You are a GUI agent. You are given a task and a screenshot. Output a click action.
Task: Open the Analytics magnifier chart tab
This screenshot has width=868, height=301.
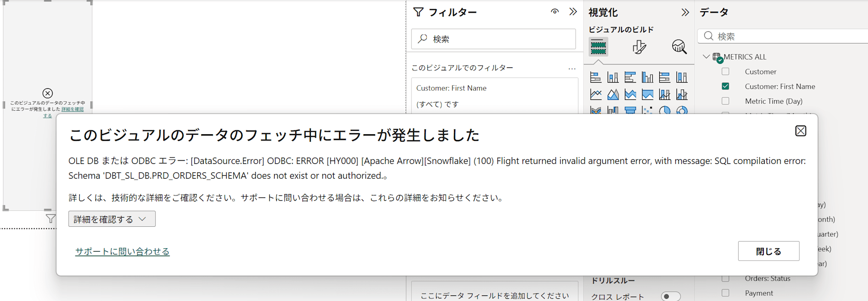pyautogui.click(x=679, y=46)
